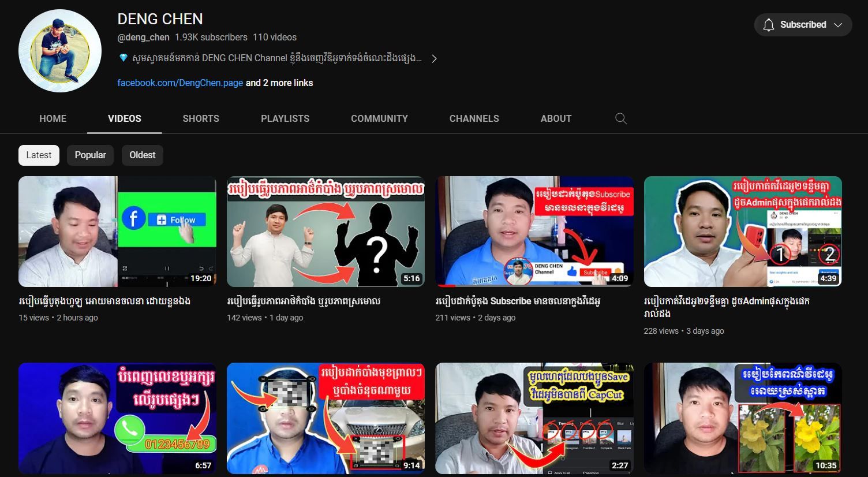
Task: Click the title of the 142 views video
Action: point(304,301)
